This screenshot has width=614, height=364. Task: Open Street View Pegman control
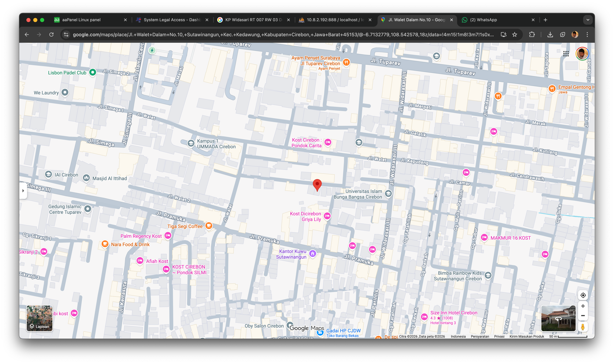583,327
